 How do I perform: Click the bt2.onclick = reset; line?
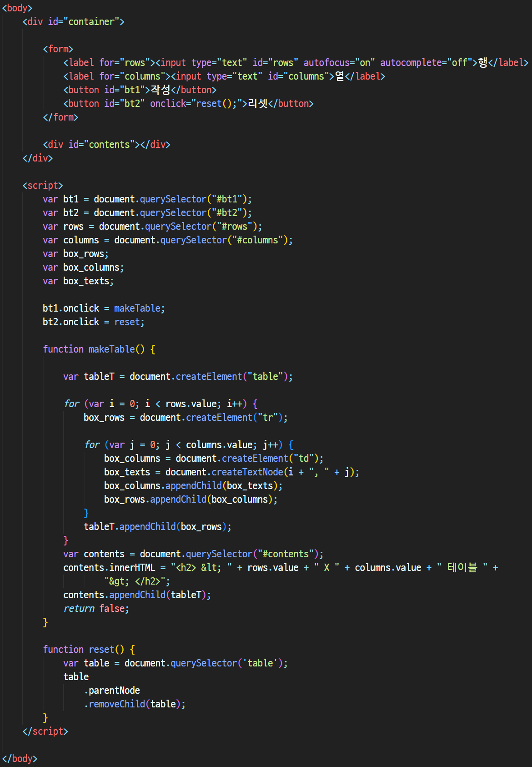tap(94, 322)
